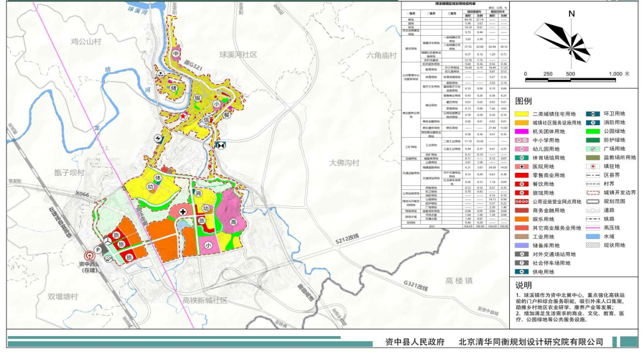This screenshot has height=354, width=644.
Task: Select the red railway logo at 资中西站
Action: pos(89,257)
